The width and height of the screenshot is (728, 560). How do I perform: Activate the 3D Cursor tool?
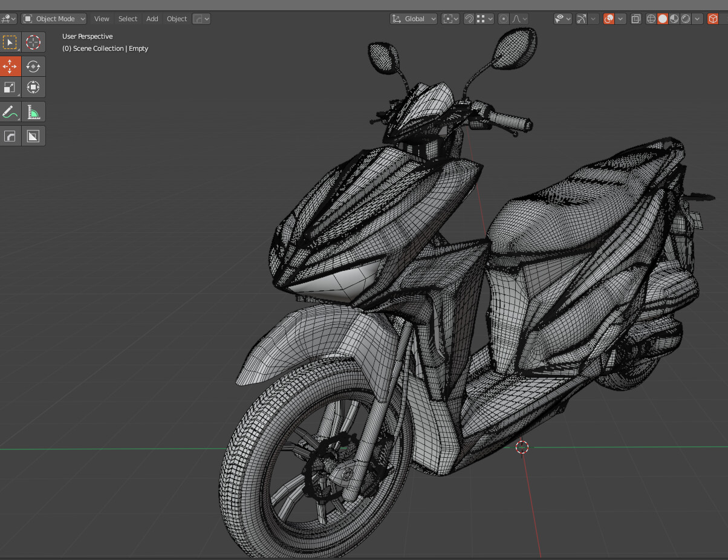[33, 42]
